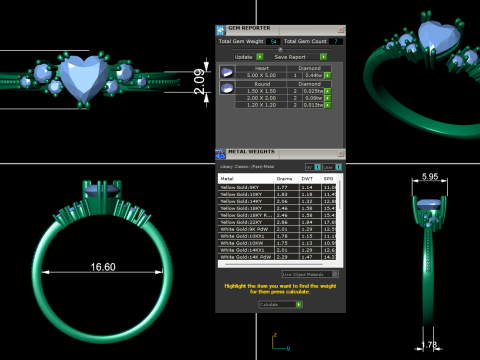The image size is (480, 360).
Task: Click the 1.78 shank width dimension
Action: 429,345
